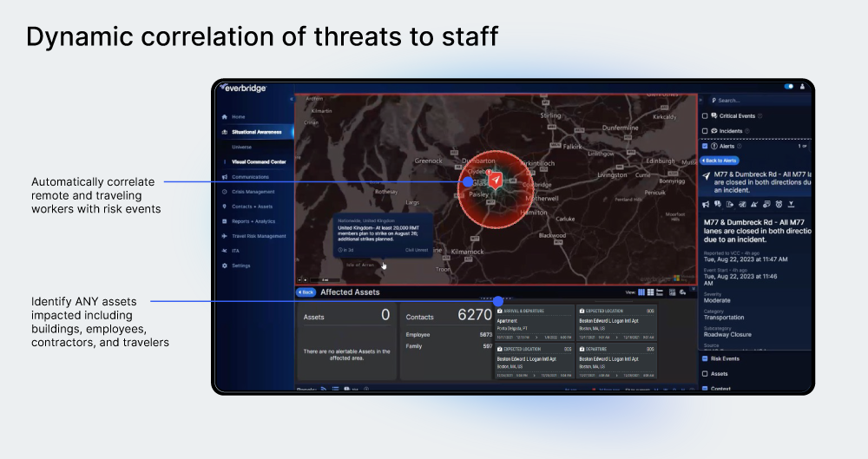
Task: Open the Home menu item
Action: (238, 117)
